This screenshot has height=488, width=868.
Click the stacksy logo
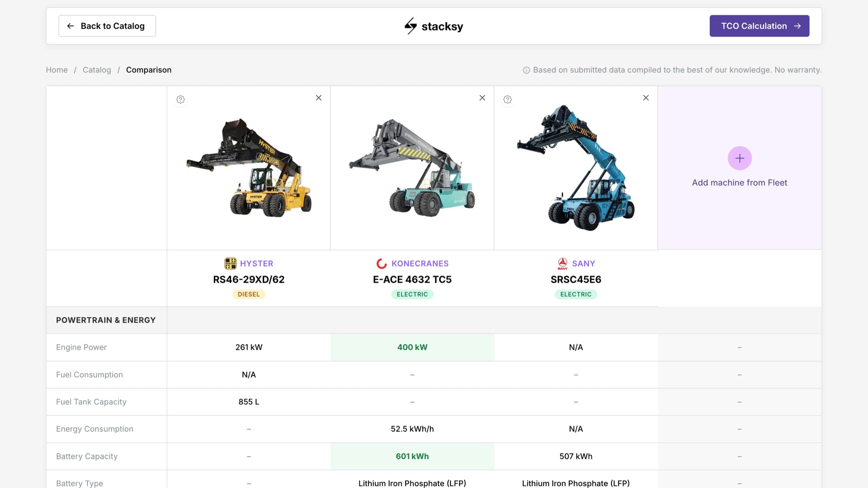coord(434,26)
